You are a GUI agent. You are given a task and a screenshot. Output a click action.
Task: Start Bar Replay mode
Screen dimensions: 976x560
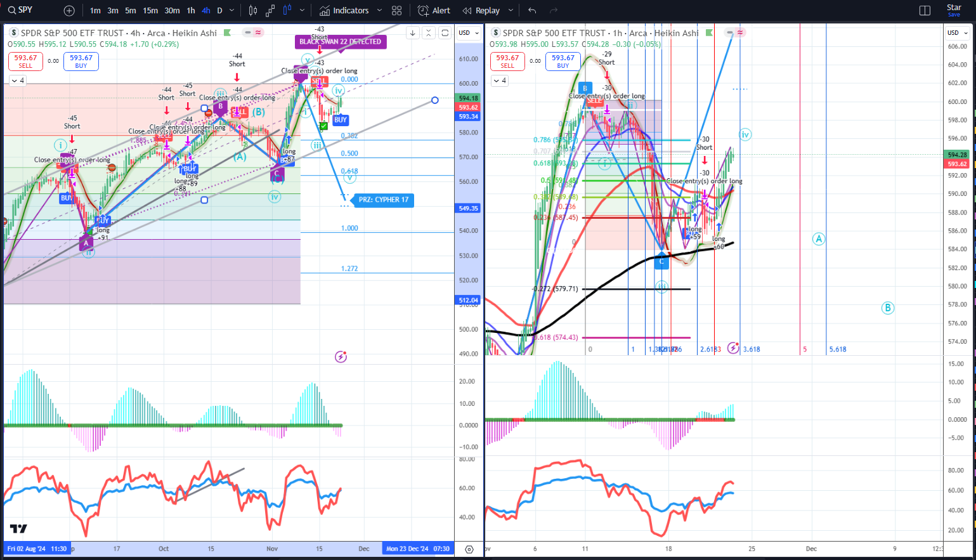pos(481,11)
